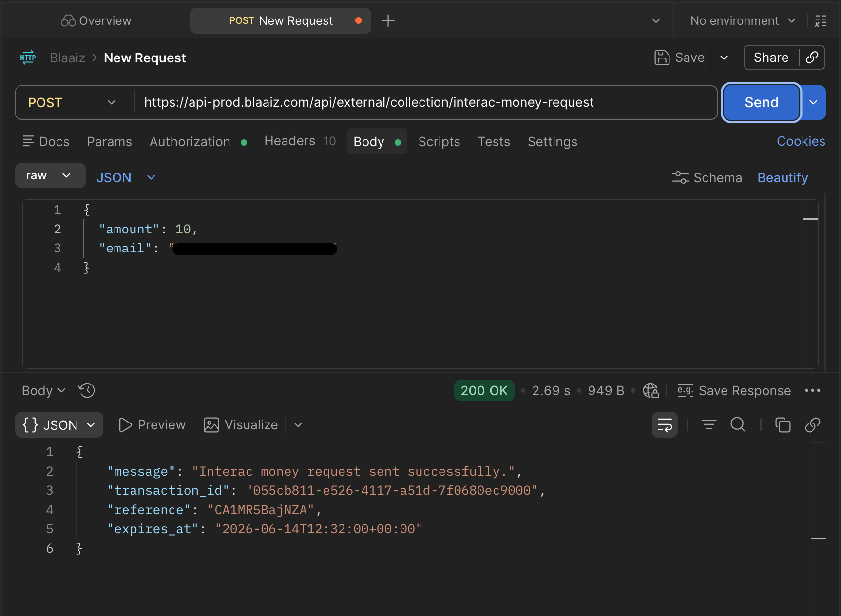The width and height of the screenshot is (841, 616).
Task: Open the response filter icon
Action: click(709, 425)
